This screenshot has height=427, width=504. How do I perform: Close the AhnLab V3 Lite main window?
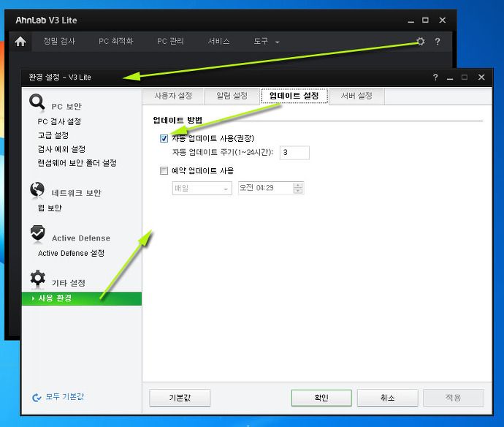tap(443, 20)
